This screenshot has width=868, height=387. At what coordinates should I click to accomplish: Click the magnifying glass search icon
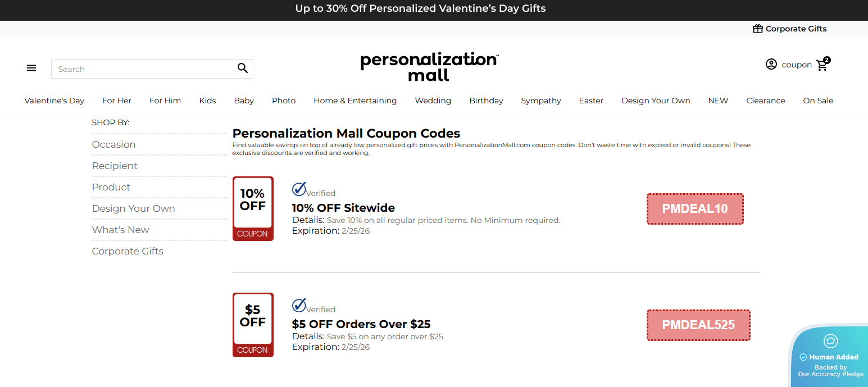242,69
